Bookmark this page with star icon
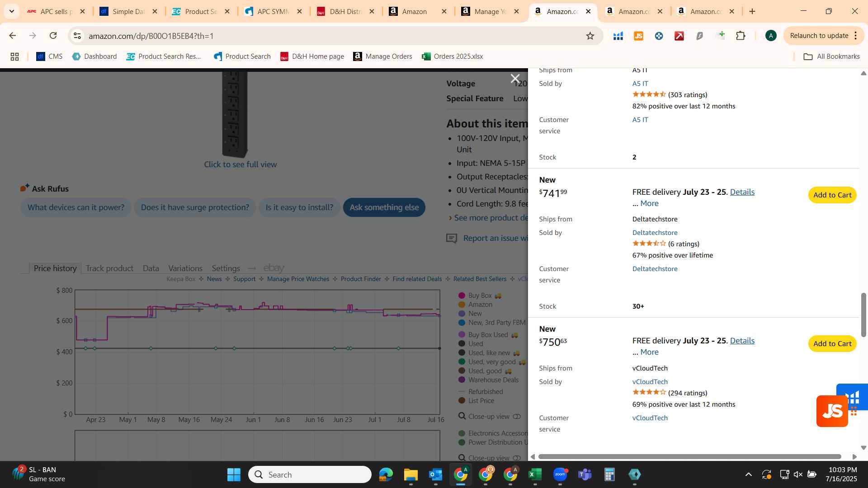This screenshot has width=868, height=488. [590, 36]
